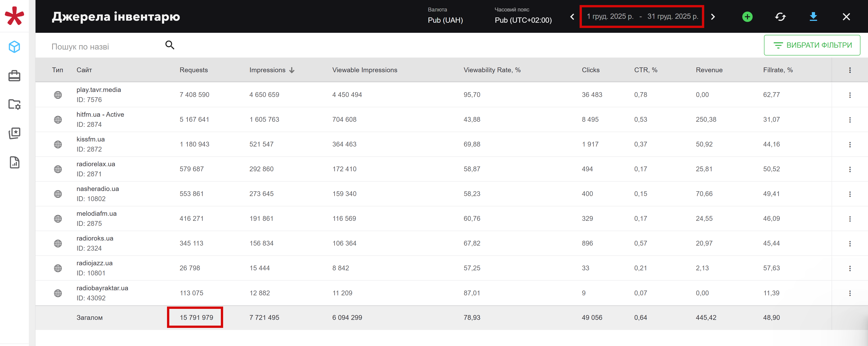This screenshot has width=868, height=346.
Task: Open column options menu in table header
Action: (x=849, y=70)
